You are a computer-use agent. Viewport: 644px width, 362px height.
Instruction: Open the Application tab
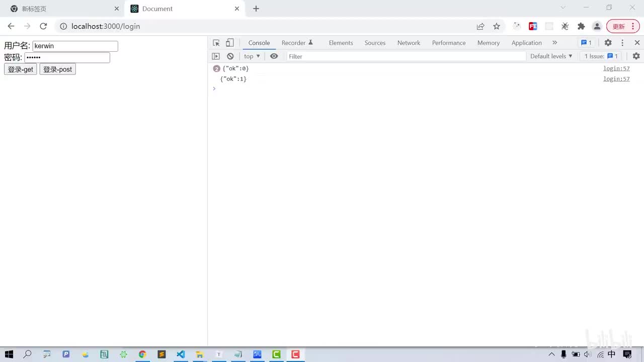tap(527, 43)
